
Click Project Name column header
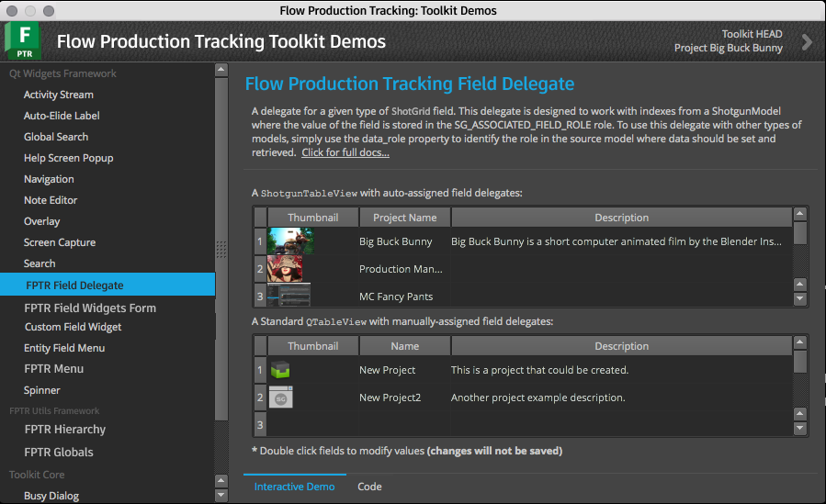[x=404, y=218]
